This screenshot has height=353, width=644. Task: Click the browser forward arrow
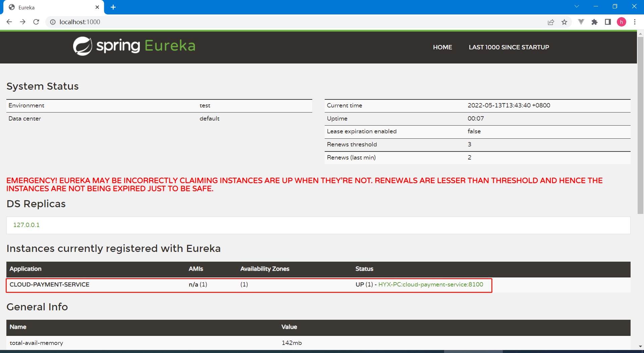point(22,22)
